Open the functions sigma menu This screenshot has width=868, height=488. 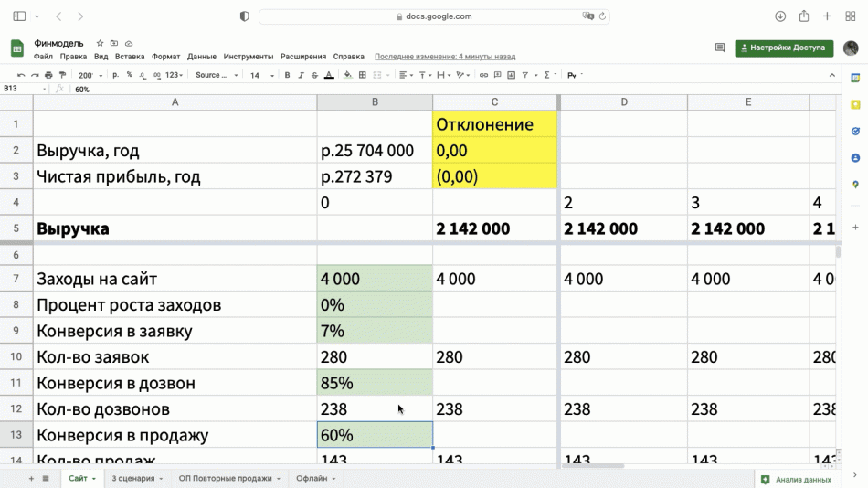pyautogui.click(x=547, y=75)
